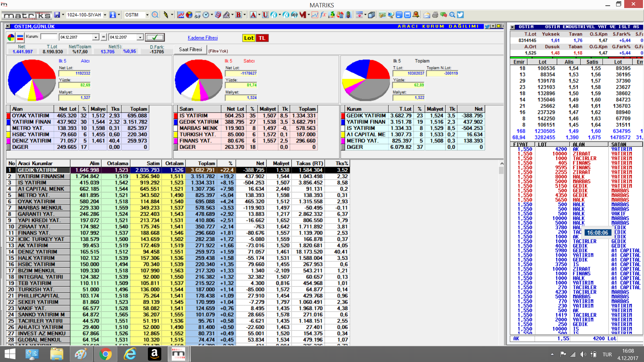Click yellow swatch next to HSBC YATIRIM
Image resolution: width=644 pixels, height=362 pixels.
click(x=8, y=134)
